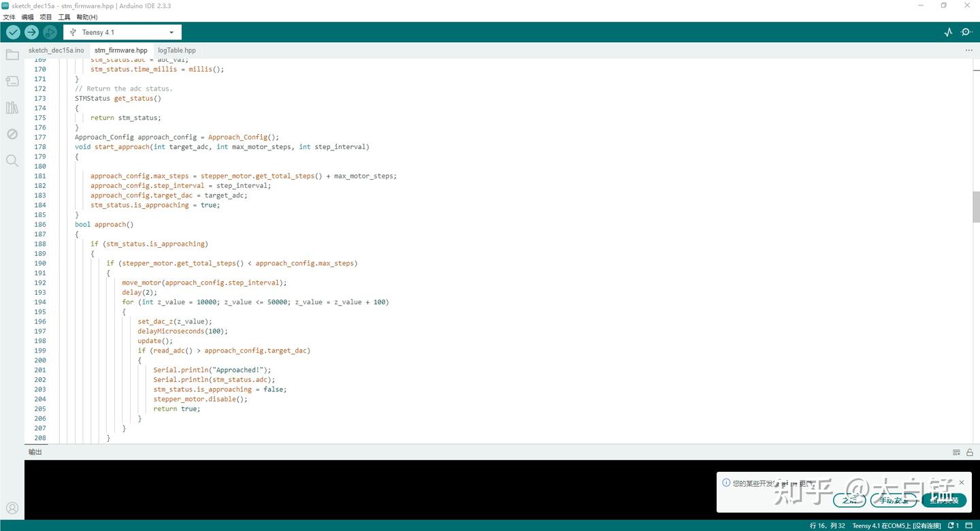Click the 行 16, 列 32 cursor position

point(827,526)
